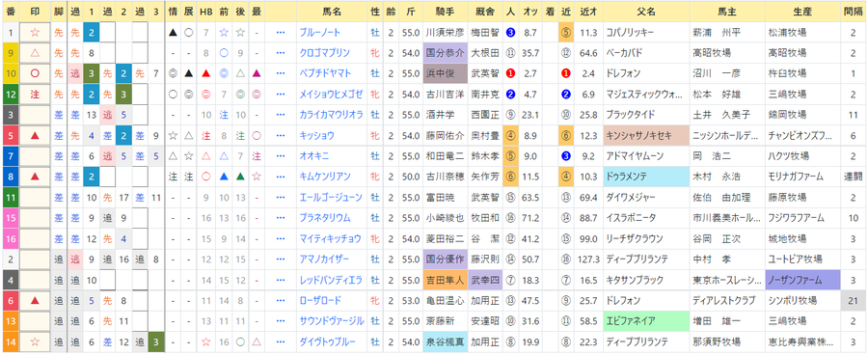Open the アマノカイザー horse link
This screenshot has height=355, width=868.
(x=324, y=259)
